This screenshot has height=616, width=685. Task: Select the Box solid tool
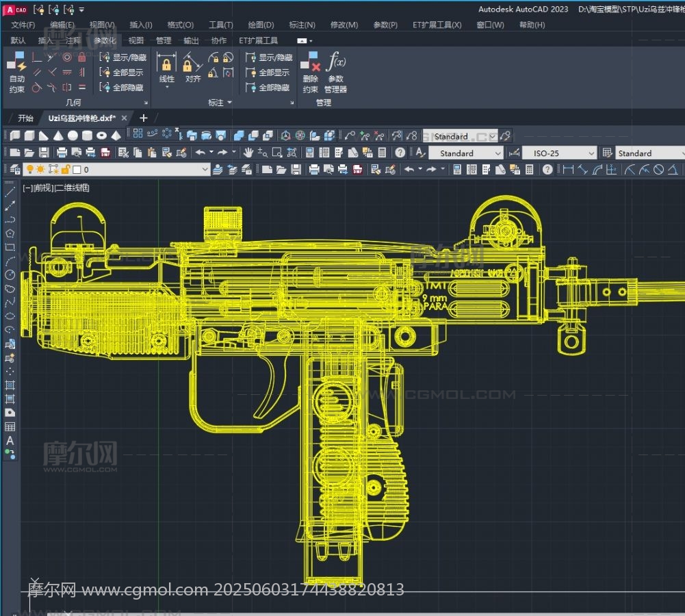coord(29,136)
